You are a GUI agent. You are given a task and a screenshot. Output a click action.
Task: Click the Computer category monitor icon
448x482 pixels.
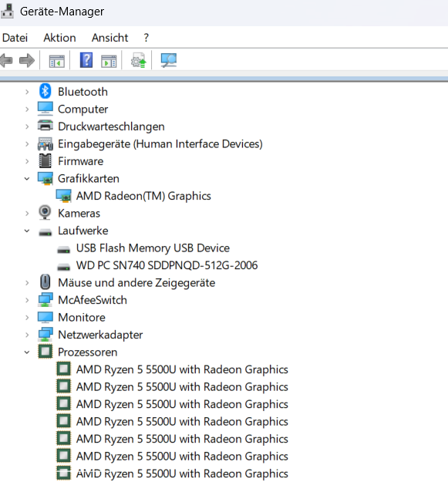(45, 109)
